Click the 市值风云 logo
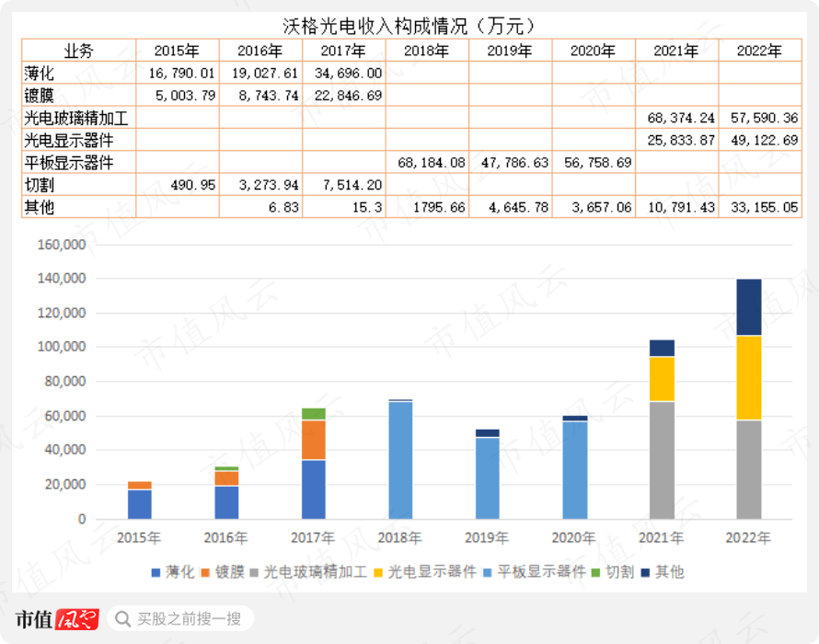This screenshot has height=644, width=819. point(57,619)
